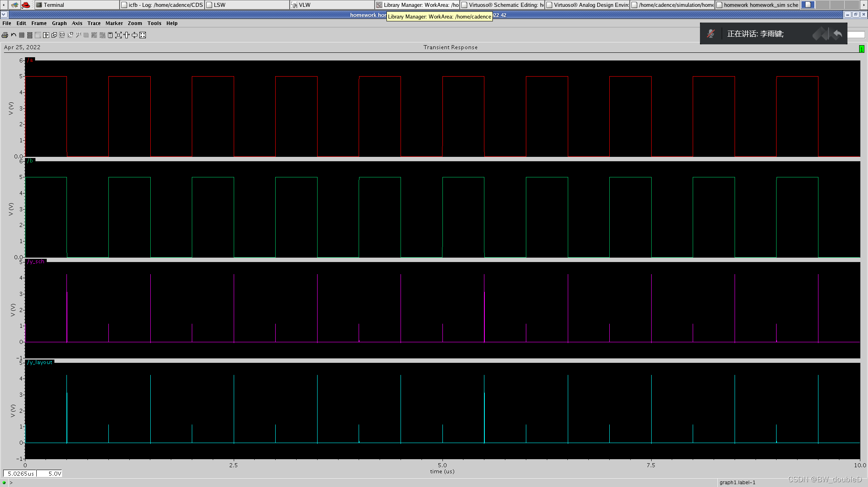Open the Trace menu
Screen dimensions: 868x487
tap(94, 23)
